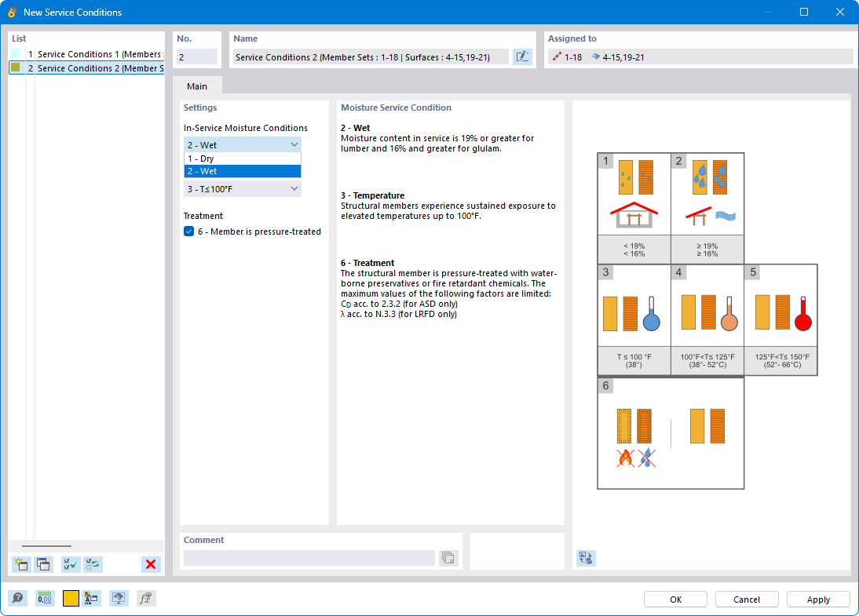Click the olive swatch for Service Conditions 2

(16, 67)
